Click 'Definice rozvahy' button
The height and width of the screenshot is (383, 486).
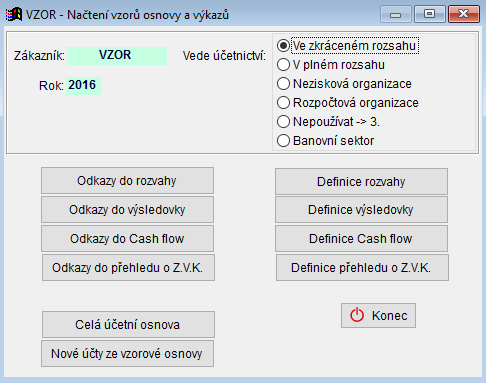[361, 182]
